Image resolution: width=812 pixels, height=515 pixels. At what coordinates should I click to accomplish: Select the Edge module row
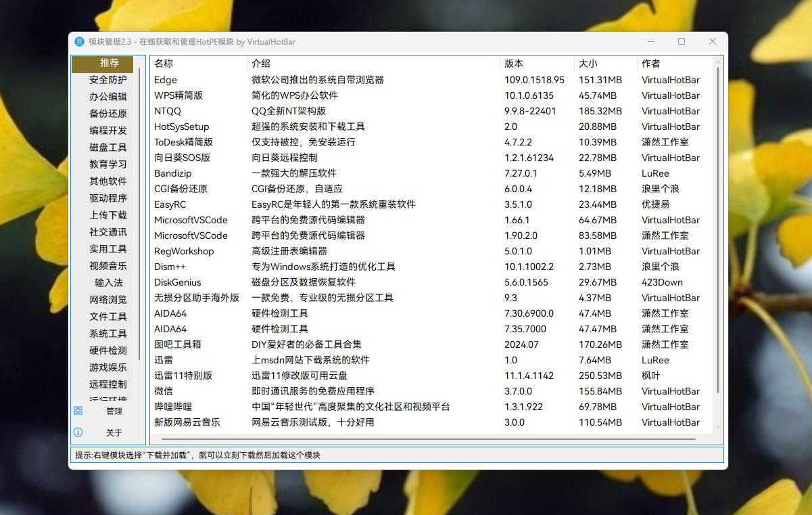click(431, 80)
